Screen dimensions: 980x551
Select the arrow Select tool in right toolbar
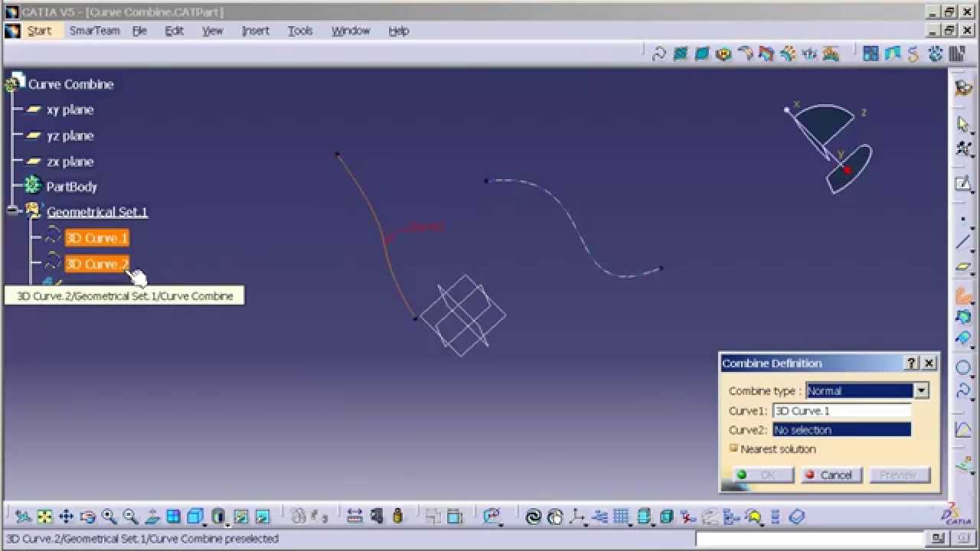point(963,124)
